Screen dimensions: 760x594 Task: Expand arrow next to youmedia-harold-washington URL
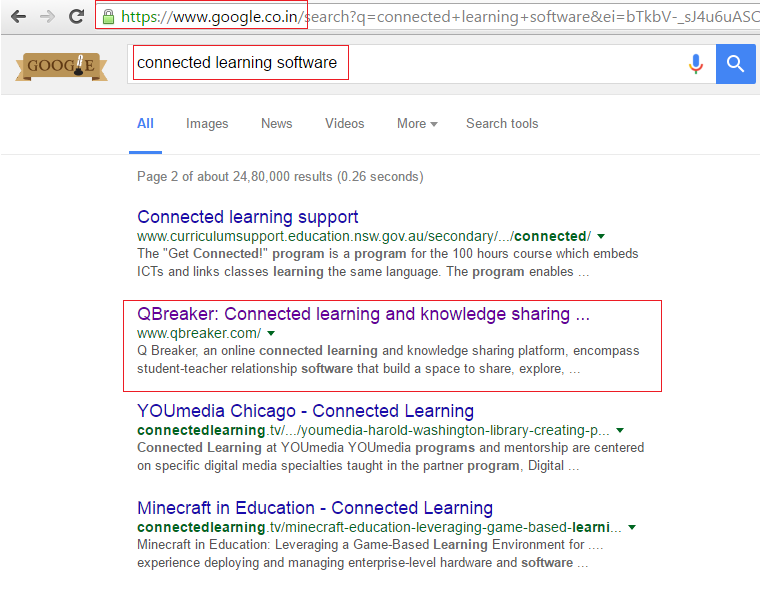tap(619, 430)
